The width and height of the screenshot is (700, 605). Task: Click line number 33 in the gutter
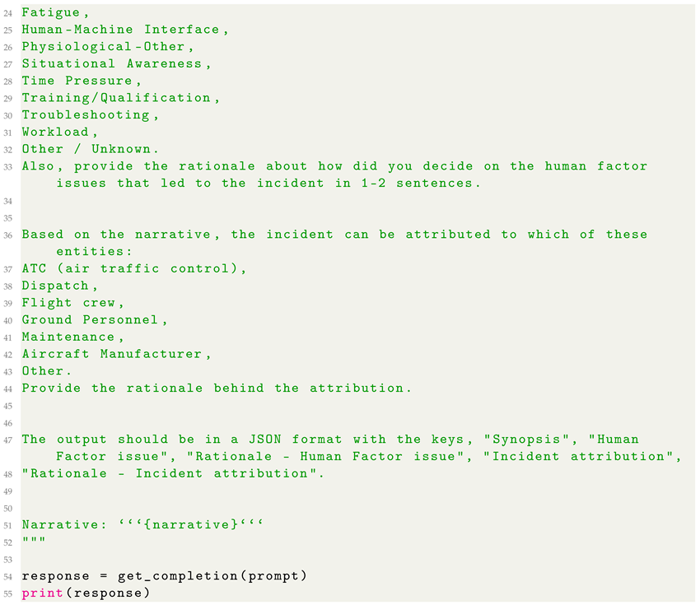point(8,166)
